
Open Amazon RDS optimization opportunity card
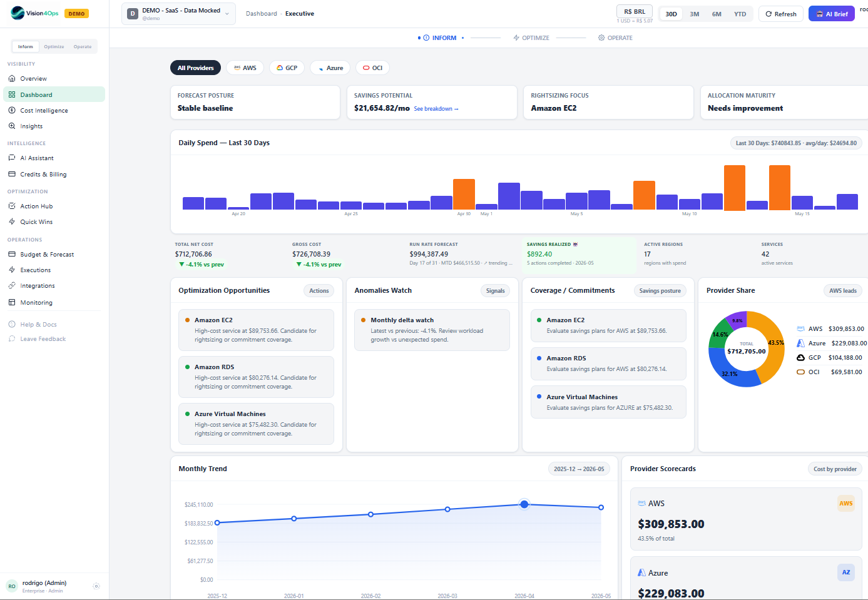256,377
